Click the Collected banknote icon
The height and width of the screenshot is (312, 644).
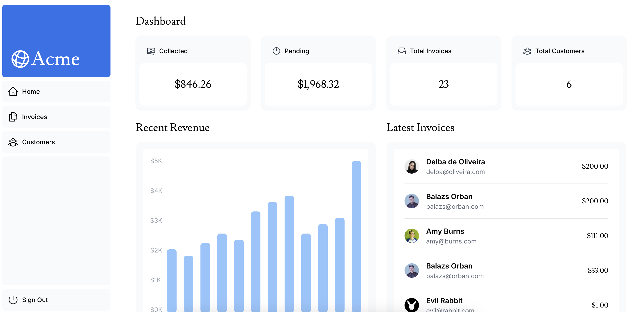pos(151,51)
